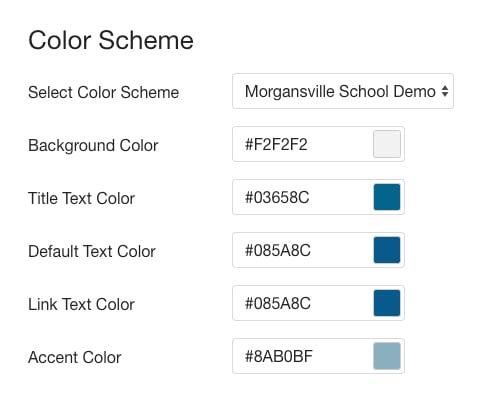489x399 pixels.
Task: Focus the Title Text Color #03658C field
Action: click(318, 197)
